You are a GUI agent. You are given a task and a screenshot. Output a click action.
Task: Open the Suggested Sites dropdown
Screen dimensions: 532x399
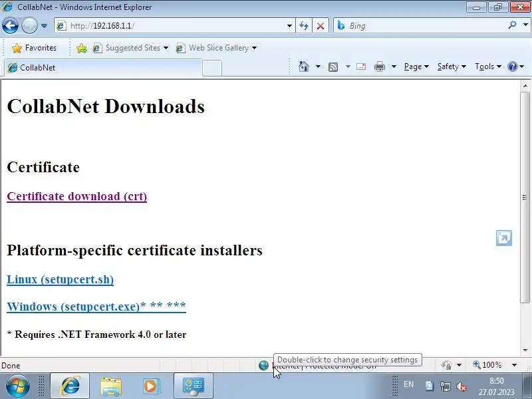(130, 48)
